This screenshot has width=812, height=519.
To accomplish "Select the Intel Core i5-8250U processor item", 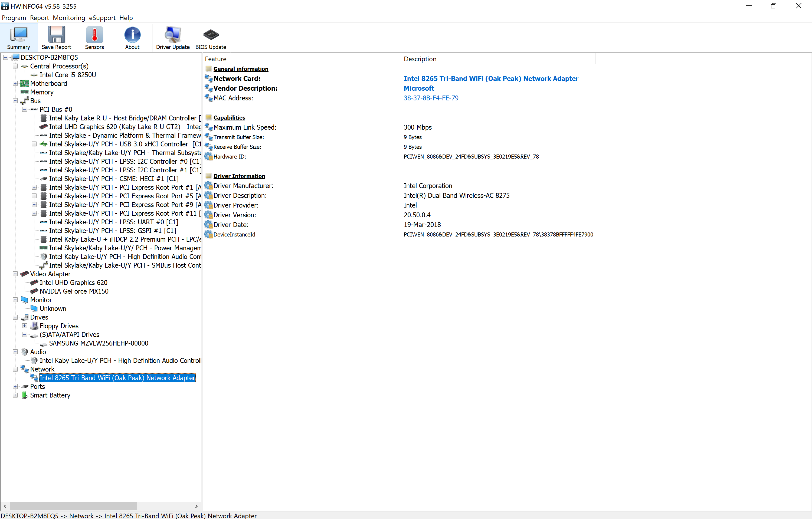I will point(68,75).
